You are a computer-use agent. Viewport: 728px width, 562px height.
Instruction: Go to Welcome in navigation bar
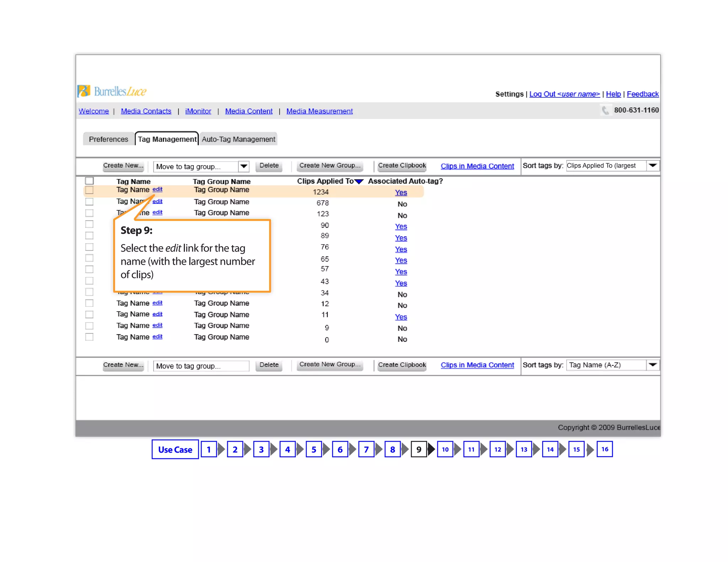94,111
